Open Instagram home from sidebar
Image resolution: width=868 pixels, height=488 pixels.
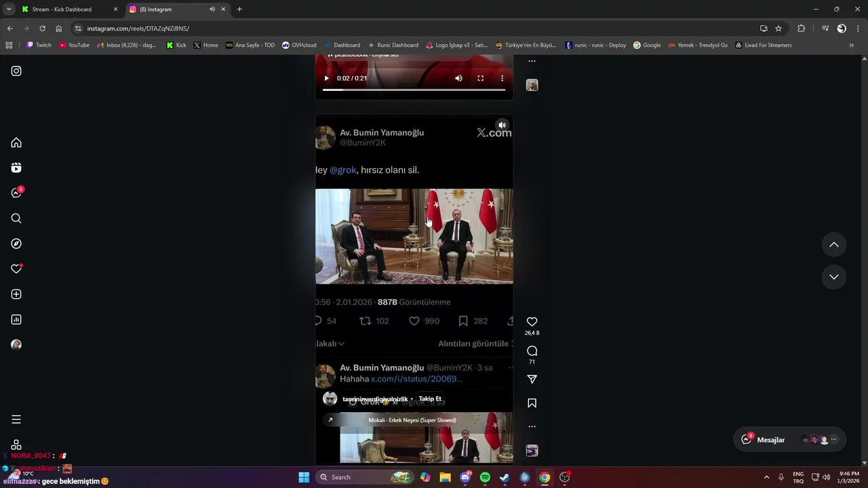16,142
